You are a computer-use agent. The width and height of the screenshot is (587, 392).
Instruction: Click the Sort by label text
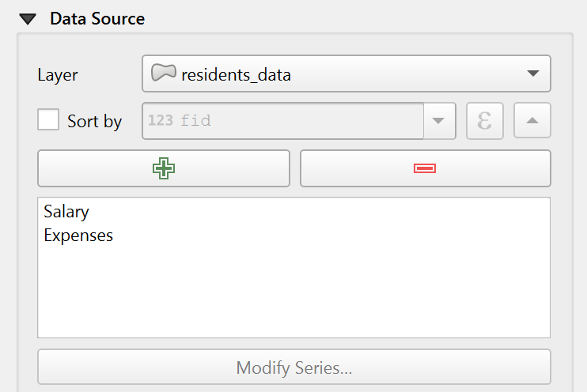[x=94, y=121]
